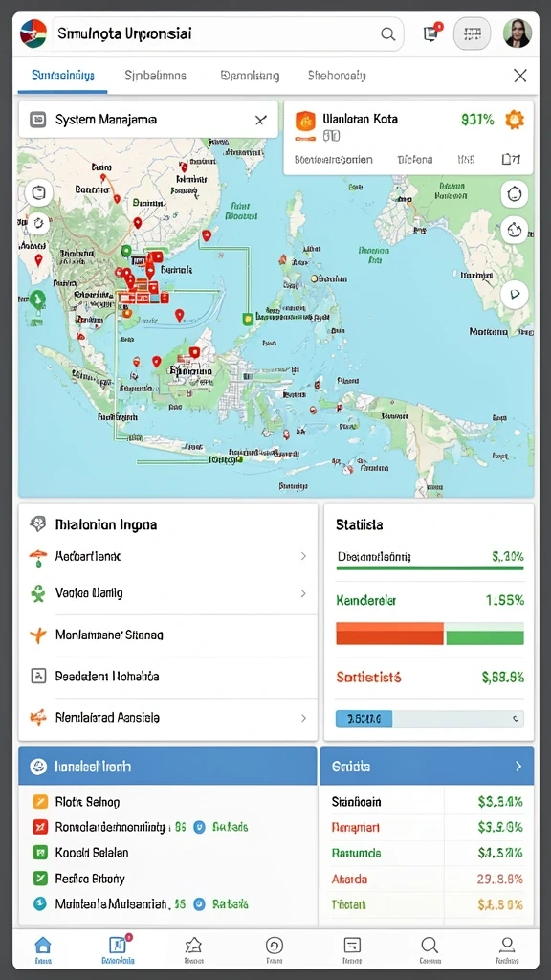Select the Demnisang tab

(x=250, y=76)
